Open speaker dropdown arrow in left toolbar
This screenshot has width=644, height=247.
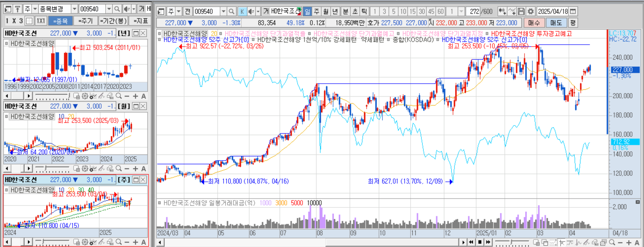134,9
